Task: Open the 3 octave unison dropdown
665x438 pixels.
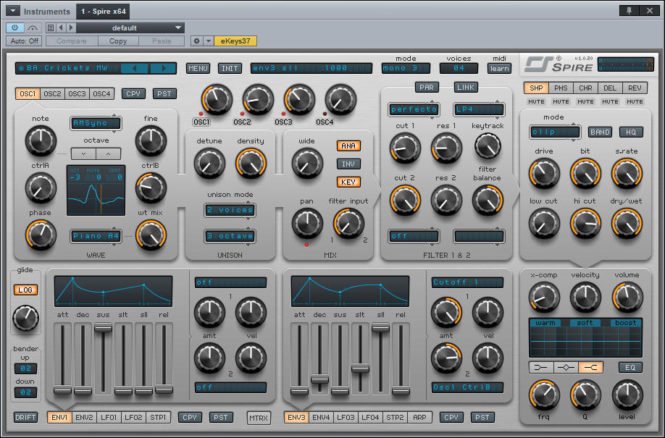Action: 230,236
